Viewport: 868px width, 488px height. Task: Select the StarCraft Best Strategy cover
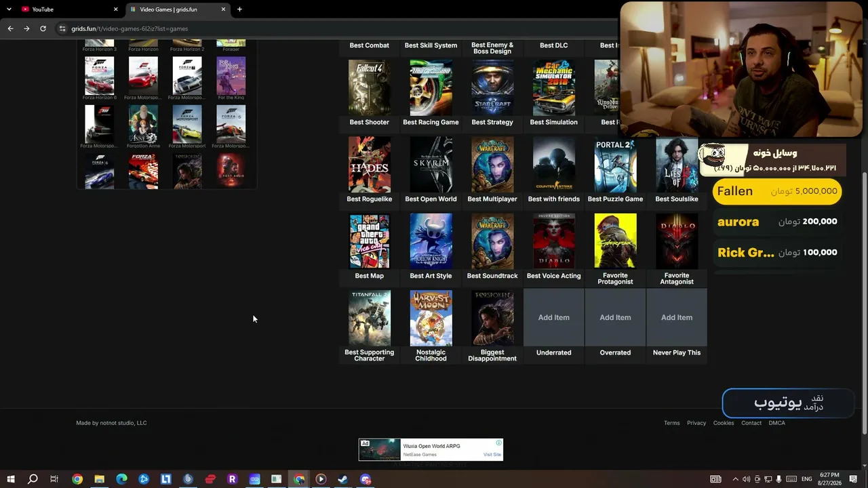[x=492, y=88]
